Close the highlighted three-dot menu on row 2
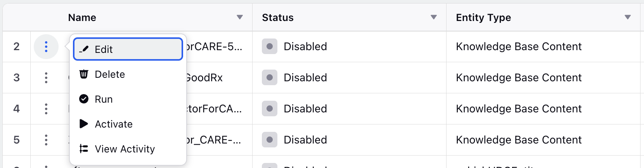The height and width of the screenshot is (168, 644). [x=46, y=47]
